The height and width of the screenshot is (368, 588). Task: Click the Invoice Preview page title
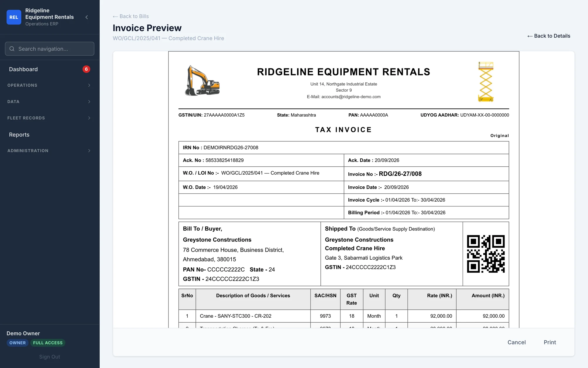(147, 28)
